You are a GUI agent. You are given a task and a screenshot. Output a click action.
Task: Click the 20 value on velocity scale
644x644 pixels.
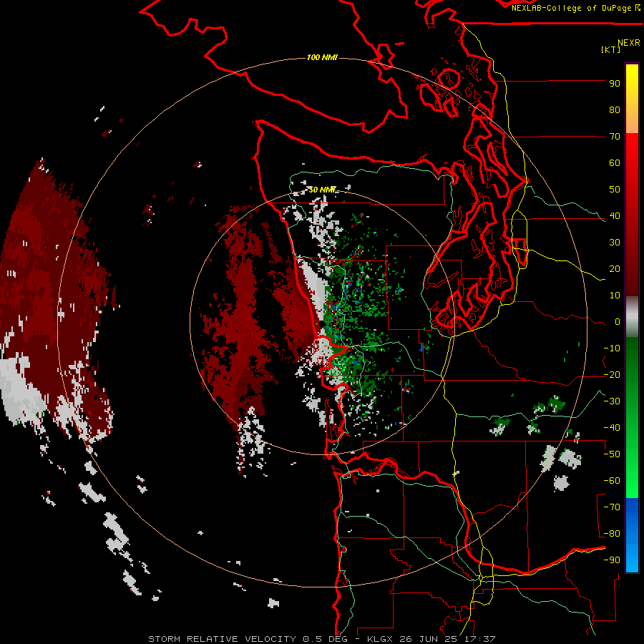coord(615,269)
